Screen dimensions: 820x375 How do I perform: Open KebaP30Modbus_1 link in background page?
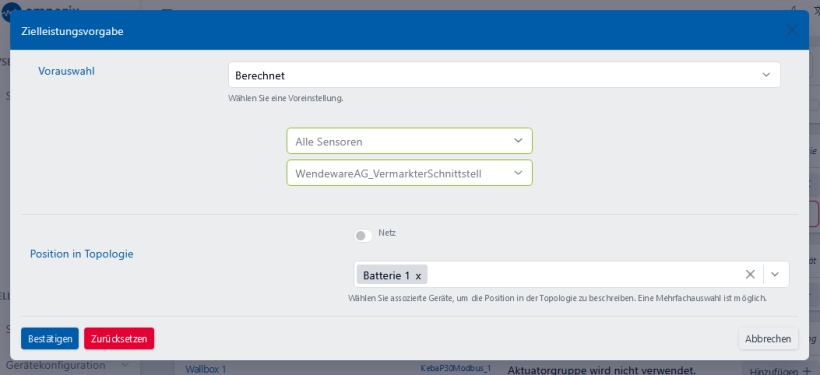pyautogui.click(x=456, y=368)
